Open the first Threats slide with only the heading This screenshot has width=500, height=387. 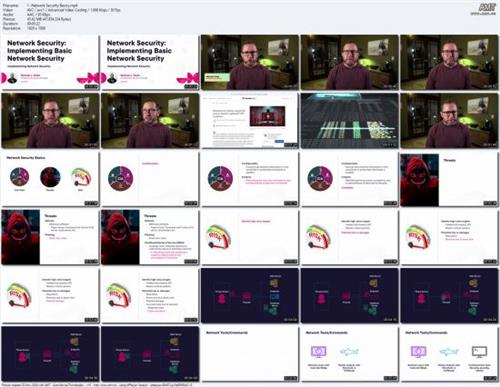click(449, 179)
